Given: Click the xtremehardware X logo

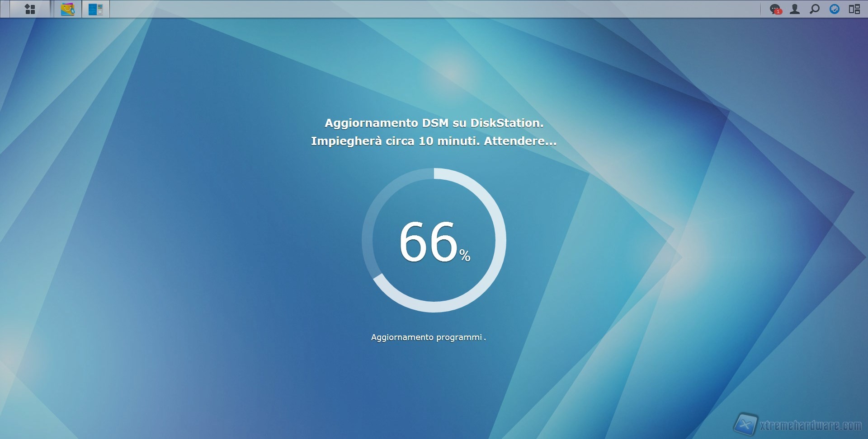Looking at the screenshot, I should click(745, 425).
